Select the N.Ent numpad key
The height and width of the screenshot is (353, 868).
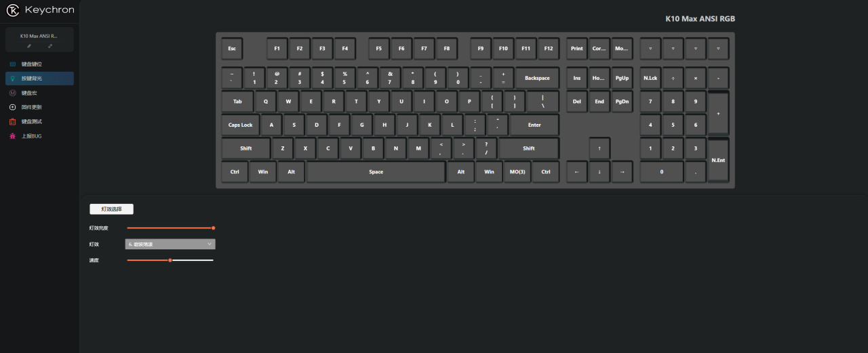click(x=718, y=160)
